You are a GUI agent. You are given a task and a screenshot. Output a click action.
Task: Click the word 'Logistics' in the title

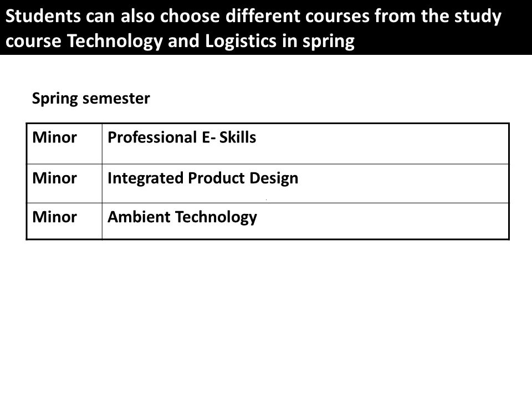241,41
